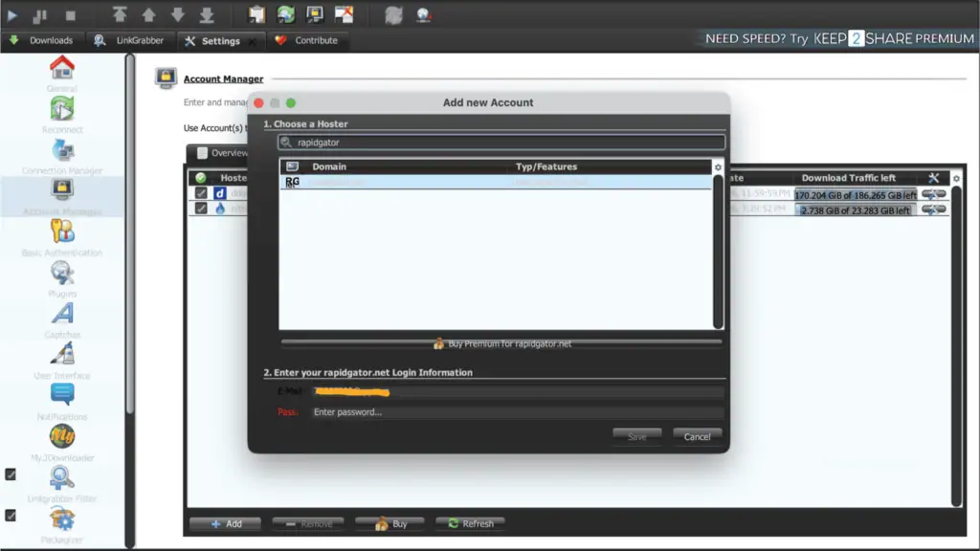Select the RG rapidgator hoster row

(x=495, y=182)
